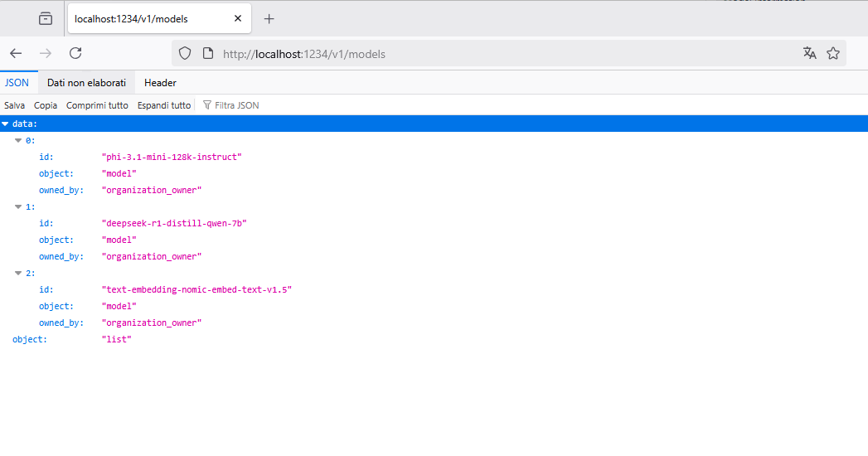Viewport: 868px width, 456px height.
Task: Select the localhost:1234/v1/models browser tab
Action: click(x=159, y=18)
